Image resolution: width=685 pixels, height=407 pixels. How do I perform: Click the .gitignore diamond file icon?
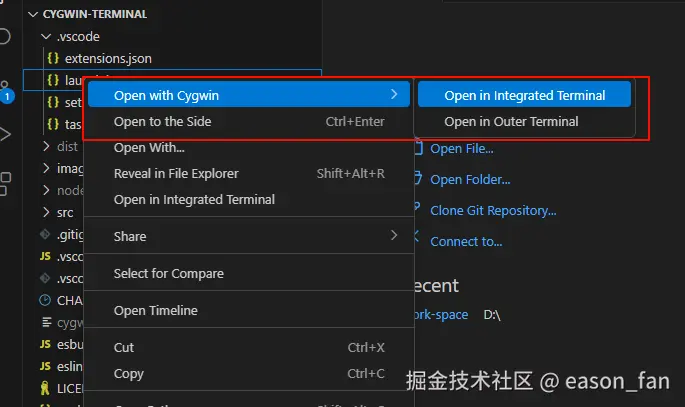[45, 234]
